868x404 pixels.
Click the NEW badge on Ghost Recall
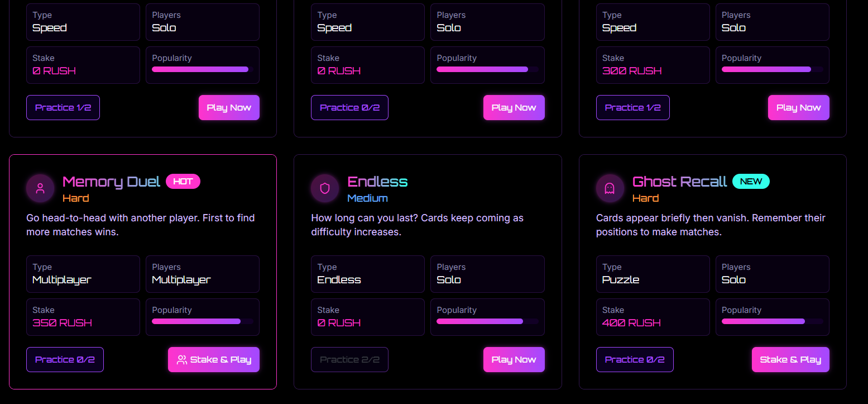(751, 182)
